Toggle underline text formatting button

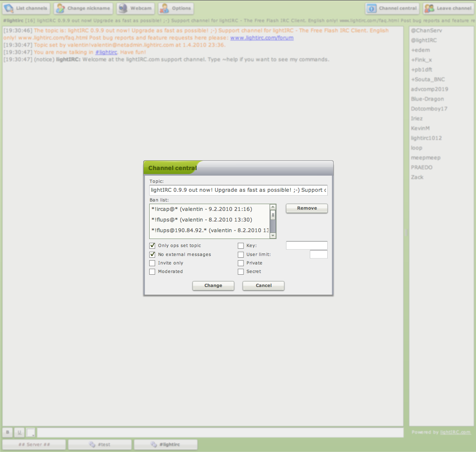click(x=20, y=432)
